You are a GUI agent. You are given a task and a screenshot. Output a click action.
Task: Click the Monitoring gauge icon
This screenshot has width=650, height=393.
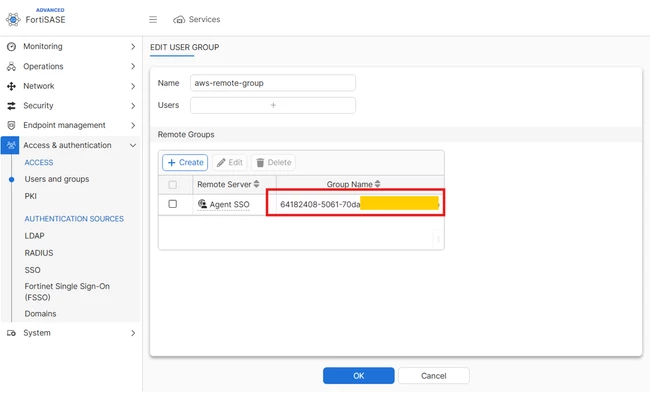[x=12, y=46]
